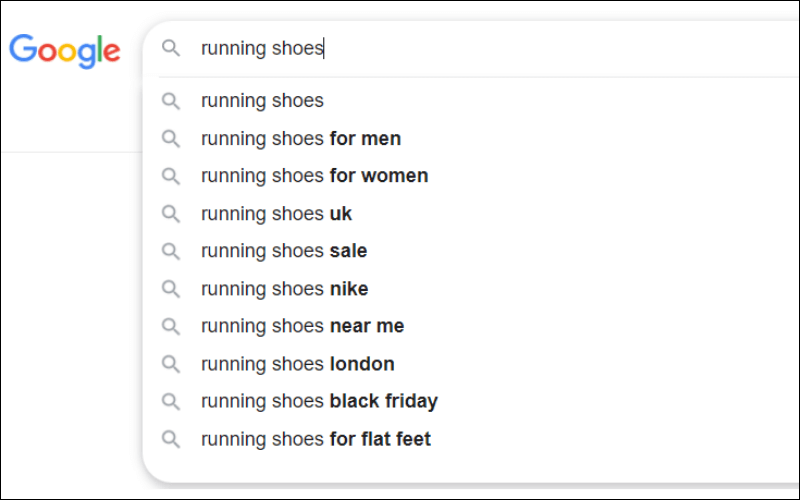The width and height of the screenshot is (800, 500).
Task: Pick the "running shoes nike" suggestion
Action: (x=284, y=289)
